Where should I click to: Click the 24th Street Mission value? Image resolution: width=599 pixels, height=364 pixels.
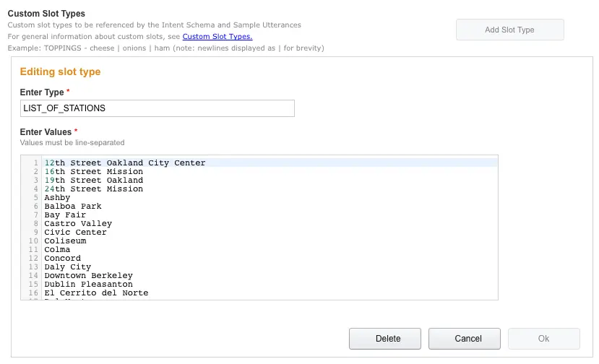[93, 189]
